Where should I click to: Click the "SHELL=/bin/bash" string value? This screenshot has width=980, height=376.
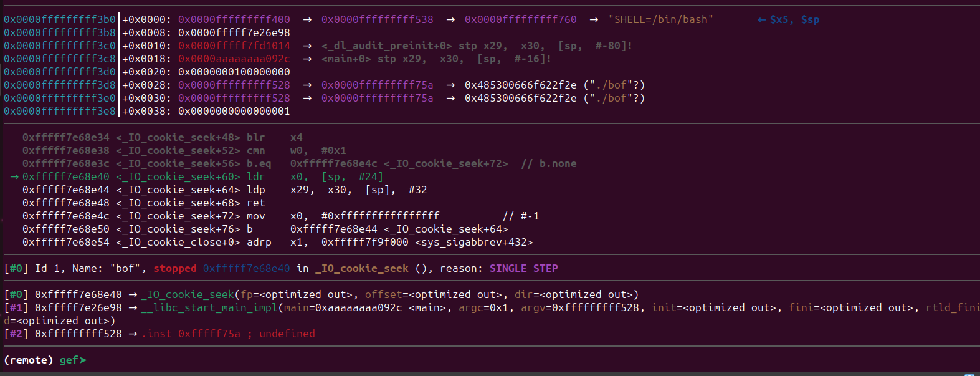[x=660, y=20]
